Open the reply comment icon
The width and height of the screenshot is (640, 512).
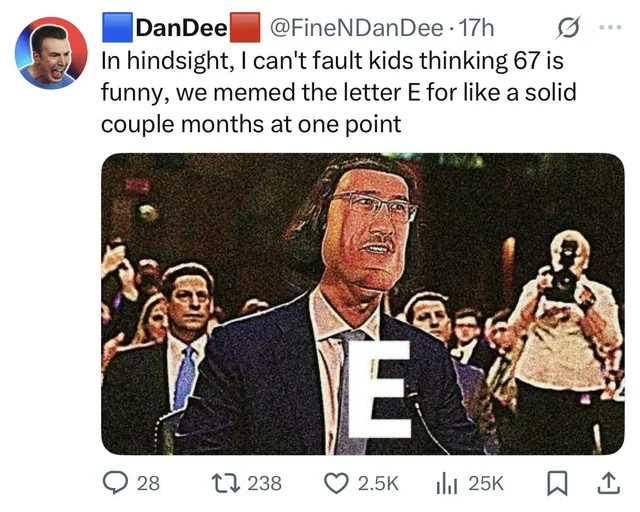pyautogui.click(x=114, y=483)
